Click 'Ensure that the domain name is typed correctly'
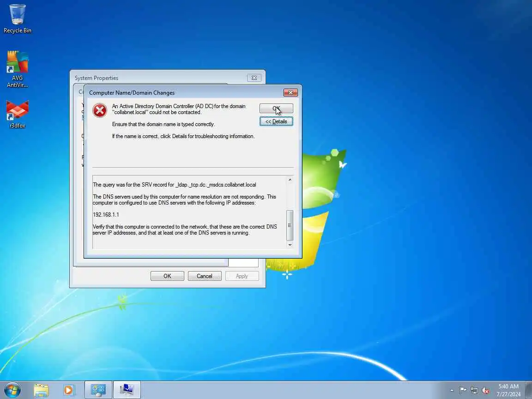This screenshot has width=532, height=399. tap(163, 124)
